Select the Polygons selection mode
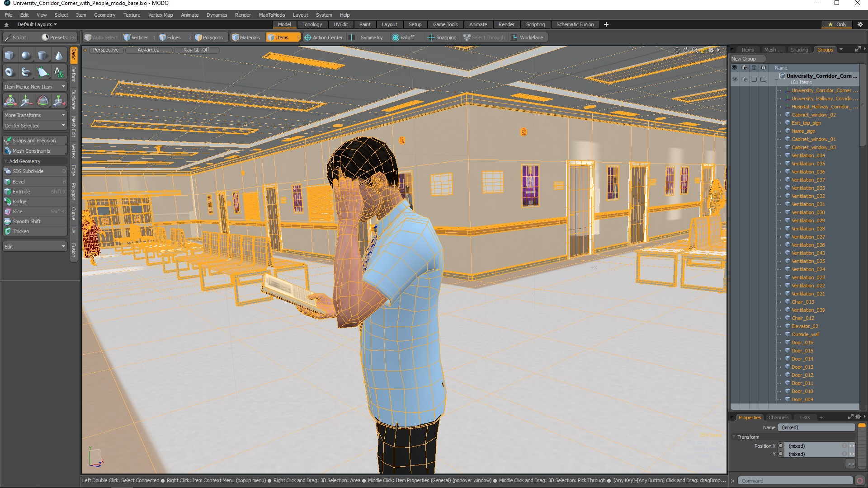Screen dimensions: 868x488 click(x=209, y=38)
